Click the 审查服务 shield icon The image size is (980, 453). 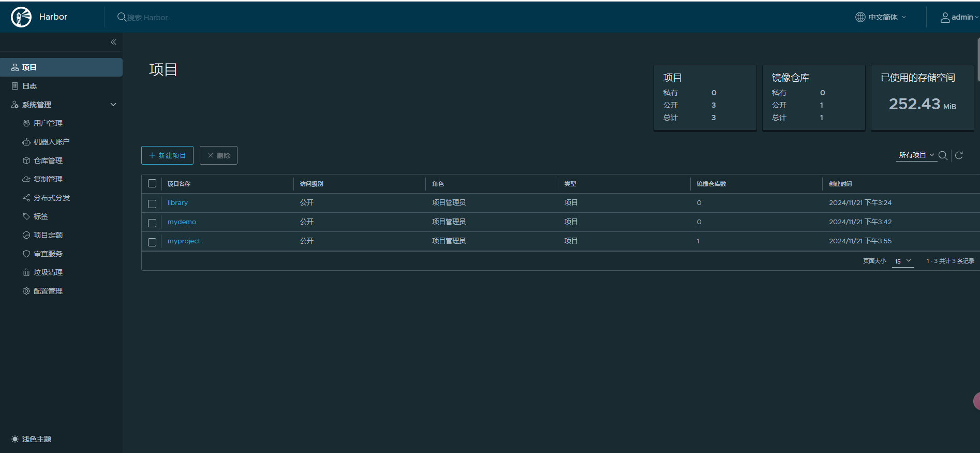[x=26, y=254]
